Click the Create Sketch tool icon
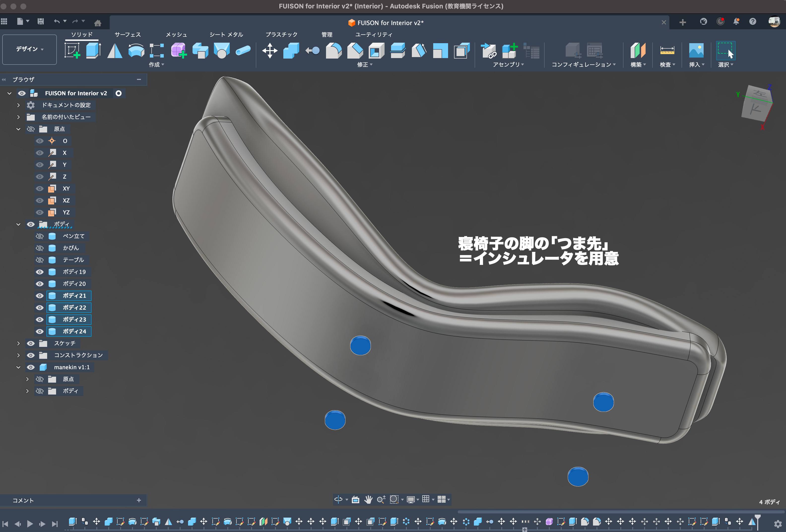This screenshot has height=532, width=786. coord(72,50)
